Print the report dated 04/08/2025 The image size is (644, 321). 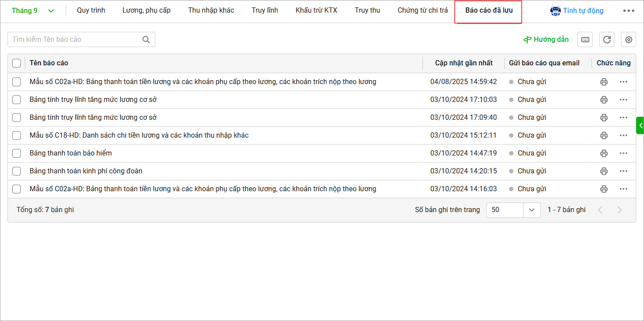pyautogui.click(x=604, y=82)
